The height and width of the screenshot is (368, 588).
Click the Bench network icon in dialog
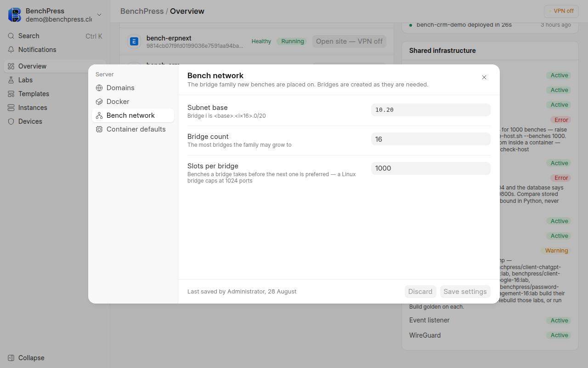tap(99, 115)
